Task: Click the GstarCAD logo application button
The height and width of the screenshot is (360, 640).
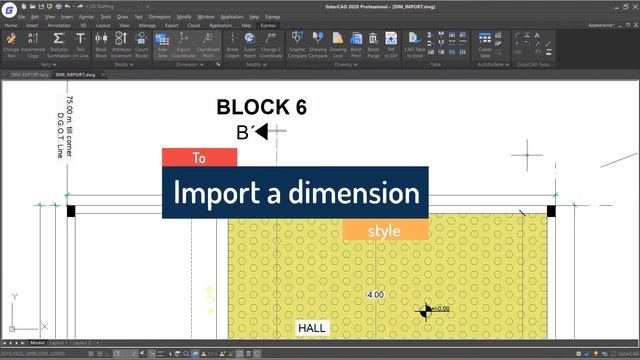Action: 9,10
